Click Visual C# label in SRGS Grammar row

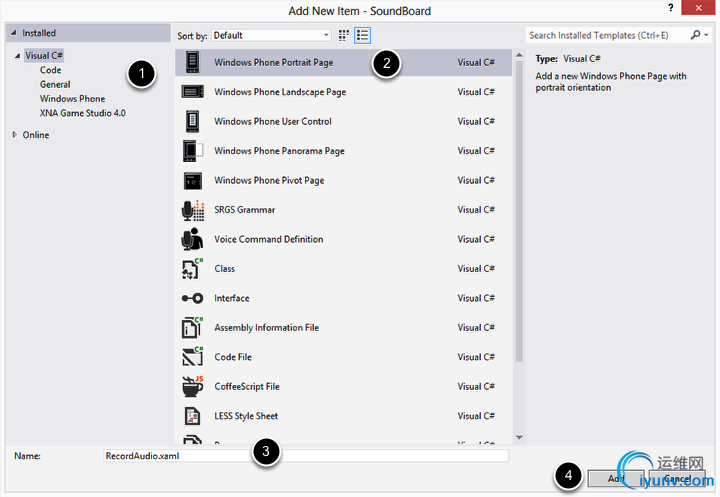point(476,209)
